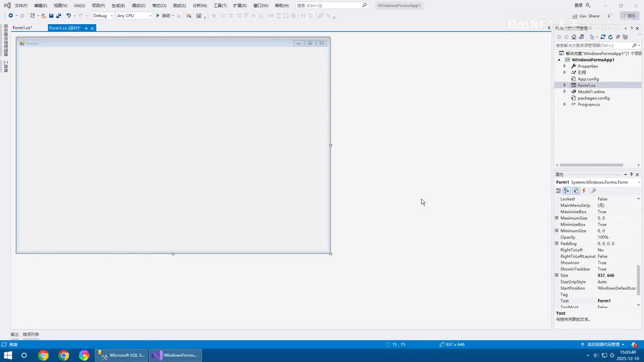
Task: Toggle auto-hide pin on Properties panel
Action: click(x=631, y=174)
